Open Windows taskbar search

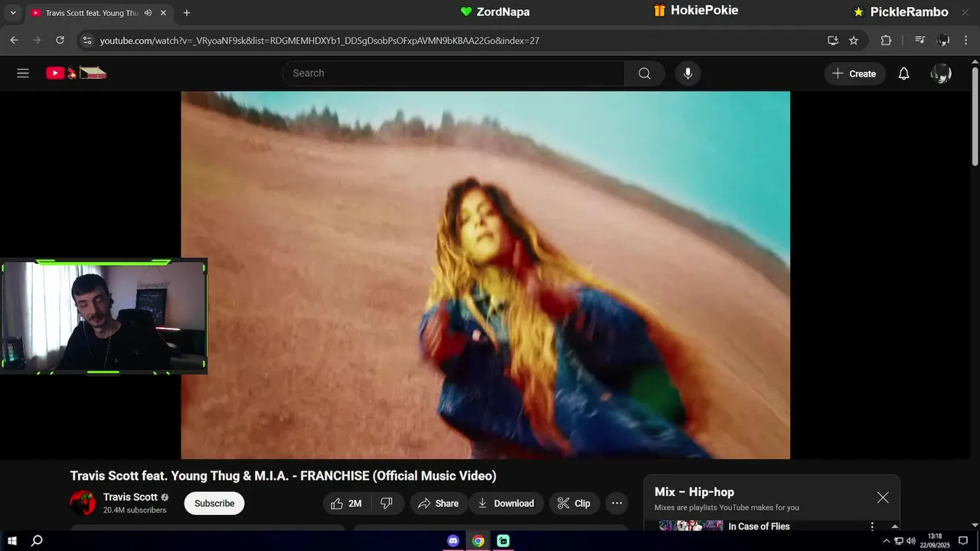[x=37, y=540]
